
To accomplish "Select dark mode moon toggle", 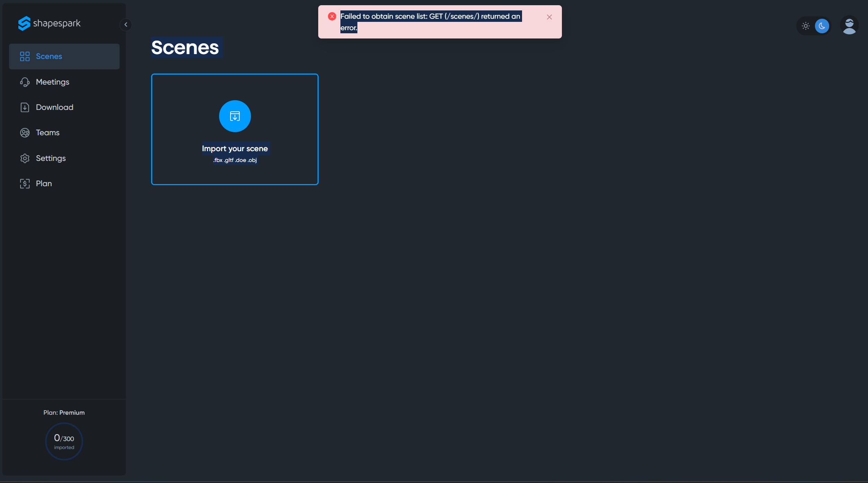I will tap(822, 26).
